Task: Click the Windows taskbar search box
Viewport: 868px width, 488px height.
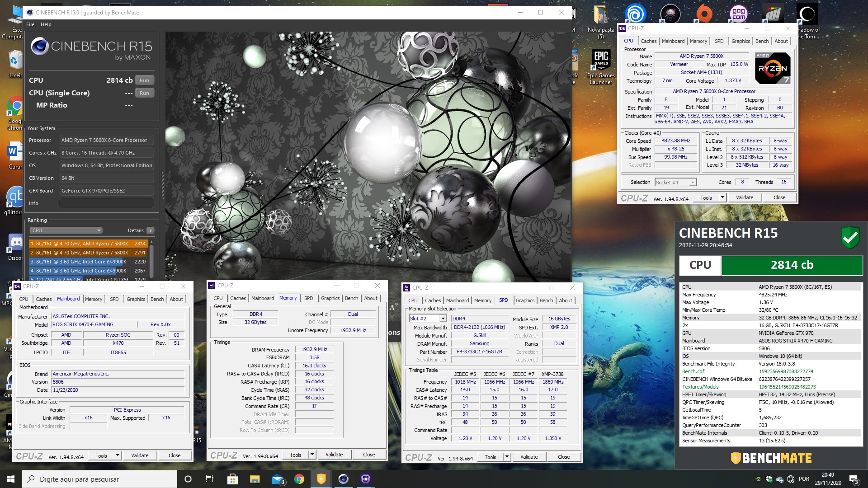Action: pyautogui.click(x=99, y=479)
